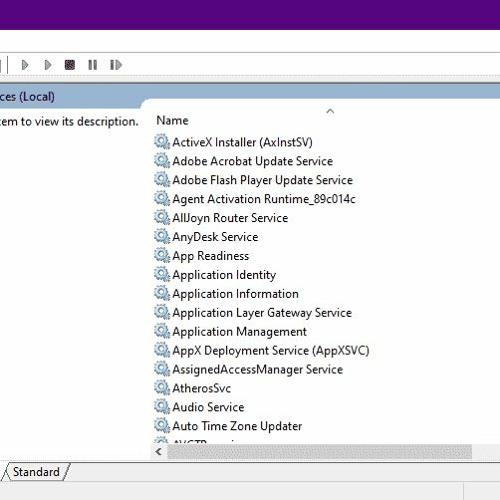Select the Adobe Acrobat Update Service name
500x500 pixels.
click(252, 161)
